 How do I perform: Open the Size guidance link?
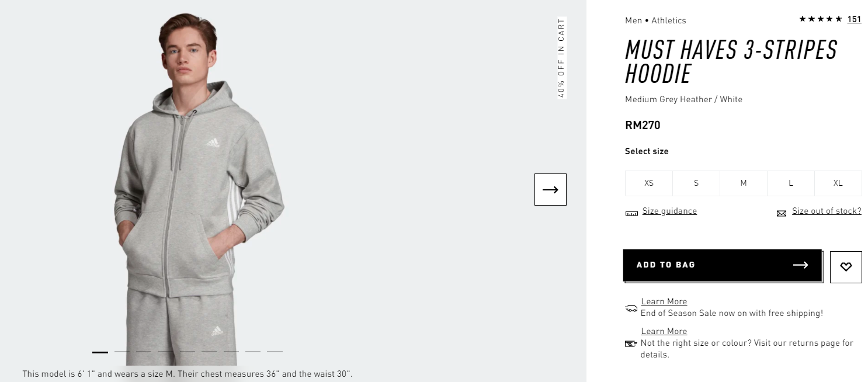point(669,211)
